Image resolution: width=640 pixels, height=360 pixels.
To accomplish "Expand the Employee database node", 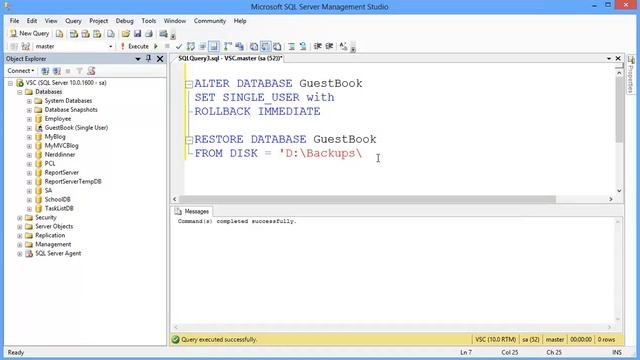I will (x=29, y=119).
